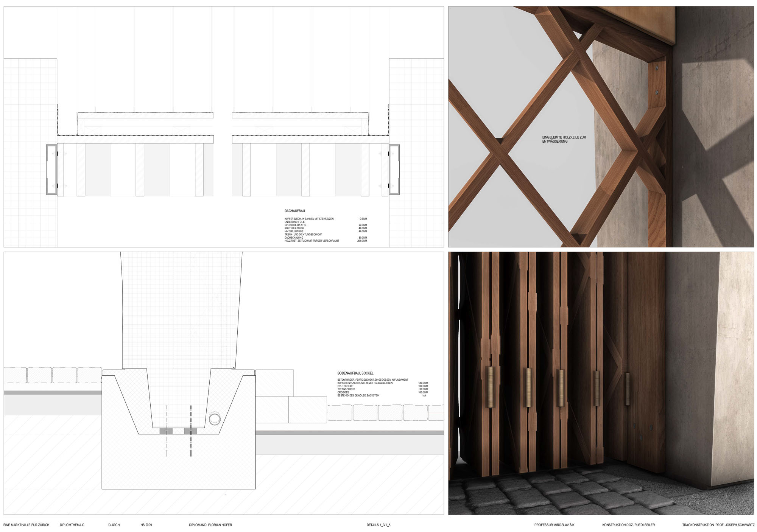Open the wooden lattice truss rendering

(x=601, y=127)
